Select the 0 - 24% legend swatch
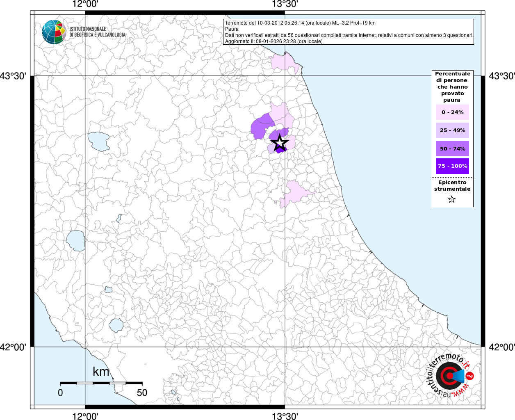515x420 pixels. 452,112
